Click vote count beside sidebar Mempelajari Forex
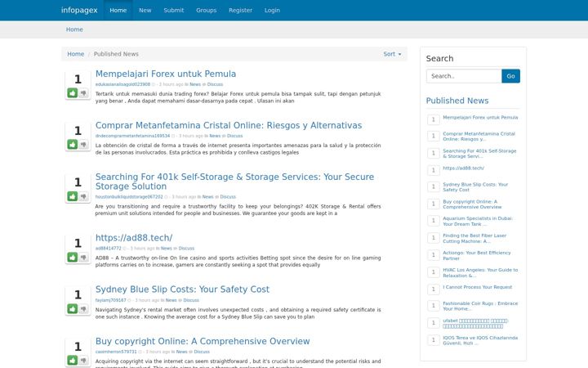Image resolution: width=588 pixels, height=368 pixels. click(x=434, y=119)
